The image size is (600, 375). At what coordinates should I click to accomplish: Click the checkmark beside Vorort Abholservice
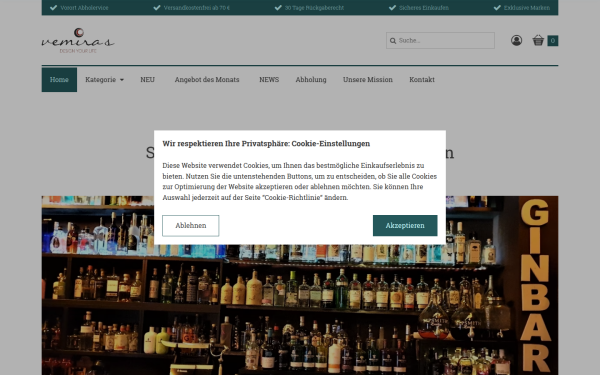[54, 8]
